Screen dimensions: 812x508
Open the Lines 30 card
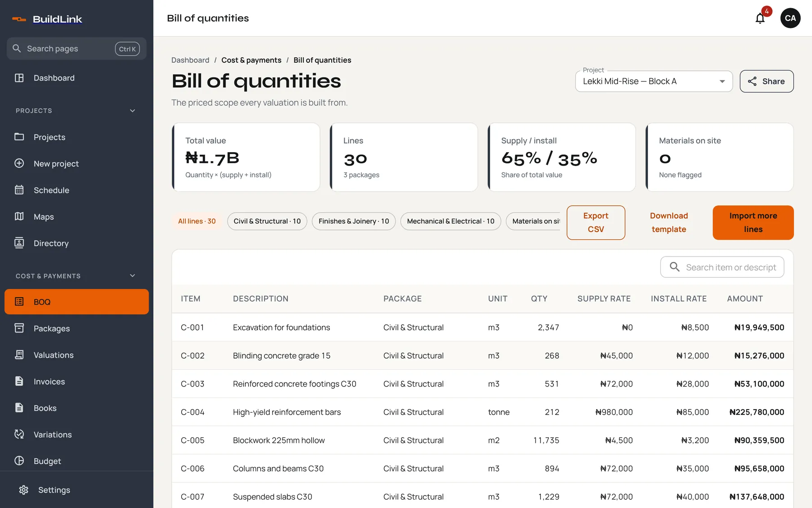(404, 157)
